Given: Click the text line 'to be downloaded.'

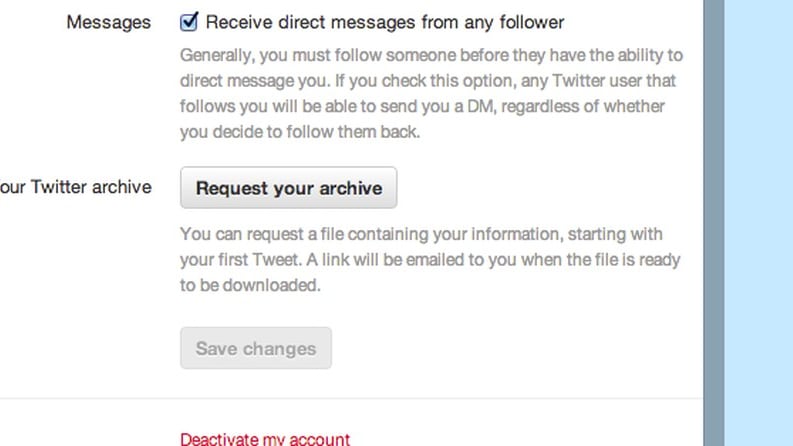Looking at the screenshot, I should tap(250, 285).
